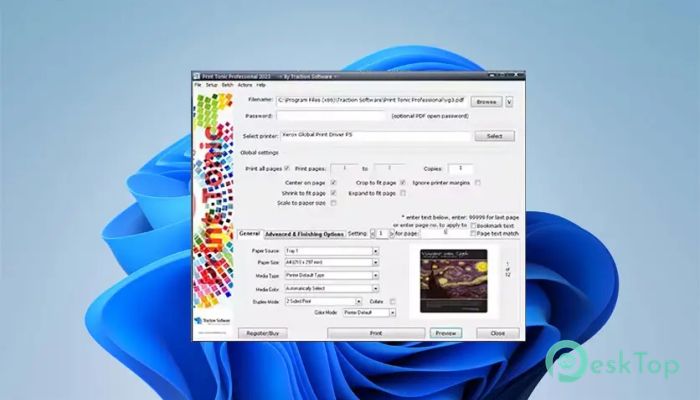Screen dimensions: 700x400
Task: Click the Register/Buy button
Action: 262,333
